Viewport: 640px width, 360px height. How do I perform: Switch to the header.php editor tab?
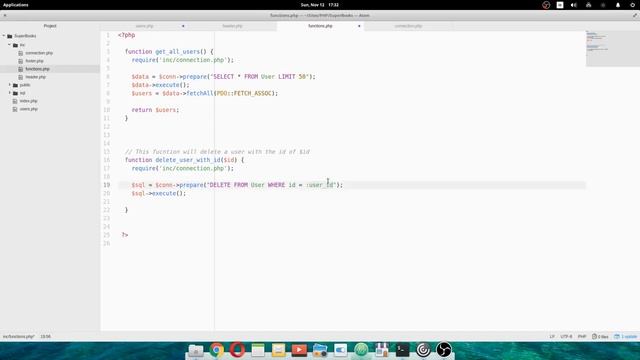[232, 26]
